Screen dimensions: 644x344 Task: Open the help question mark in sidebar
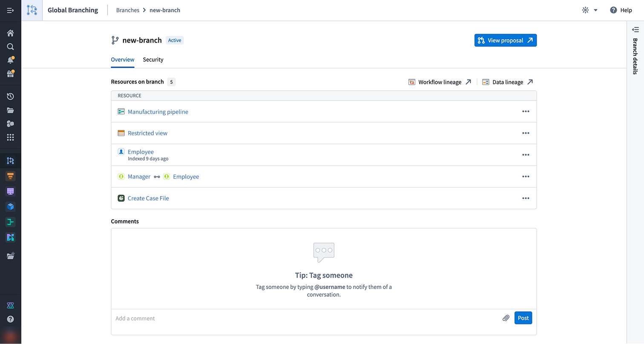tap(10, 319)
